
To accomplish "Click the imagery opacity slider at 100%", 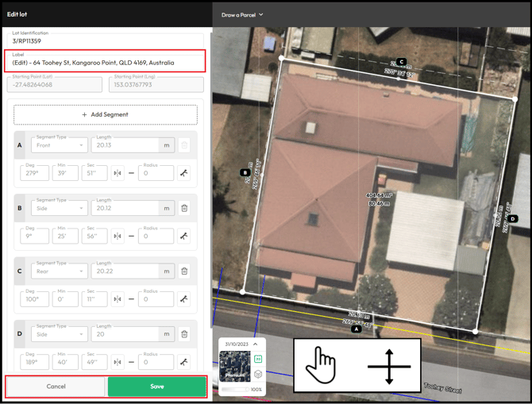I will click(x=234, y=390).
